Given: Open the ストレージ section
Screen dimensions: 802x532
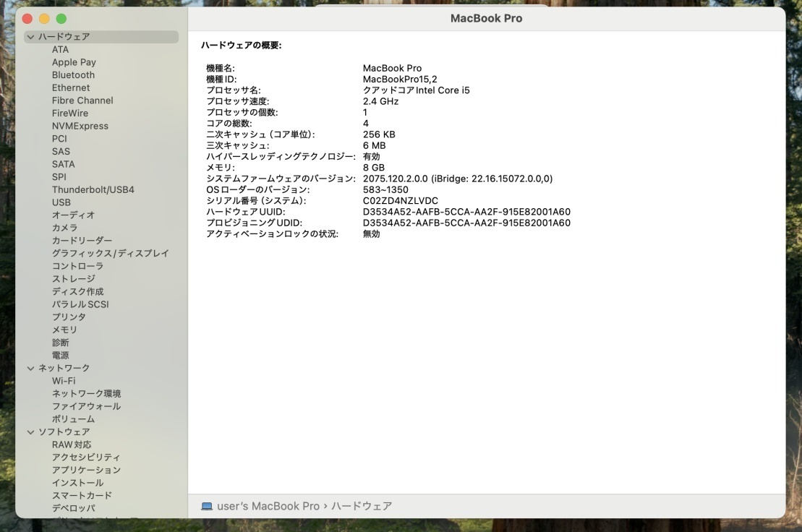Looking at the screenshot, I should 75,278.
